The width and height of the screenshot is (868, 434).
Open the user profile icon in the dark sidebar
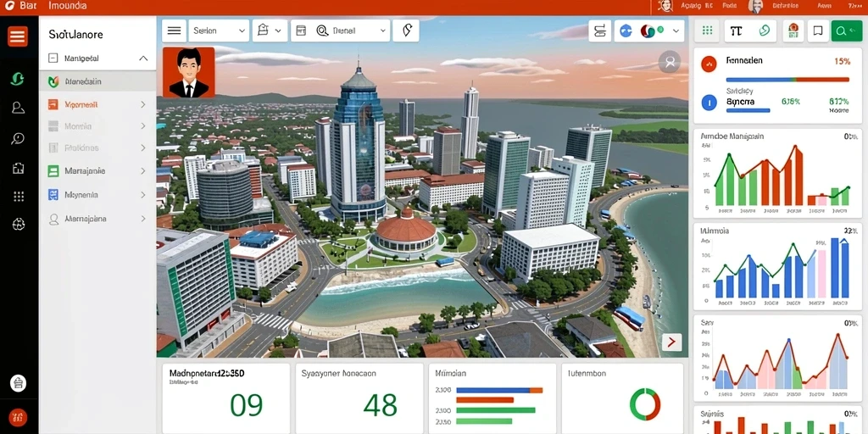click(18, 108)
